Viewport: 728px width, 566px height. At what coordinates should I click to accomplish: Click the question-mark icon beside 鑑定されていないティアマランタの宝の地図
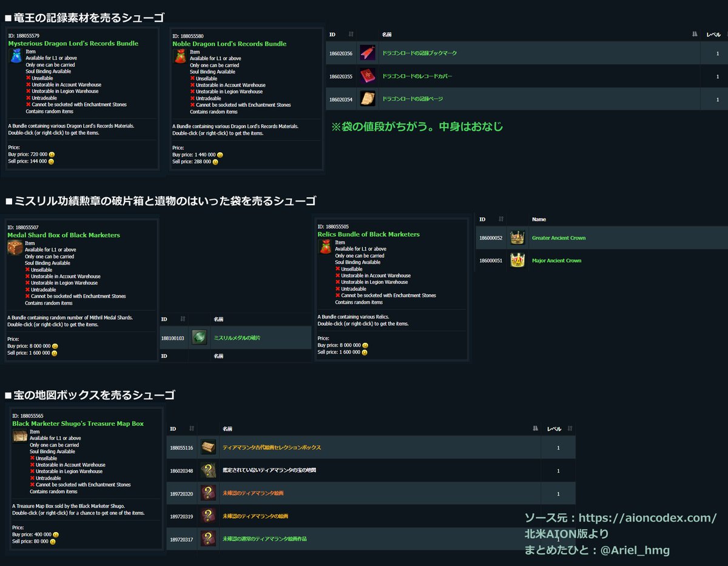point(209,470)
